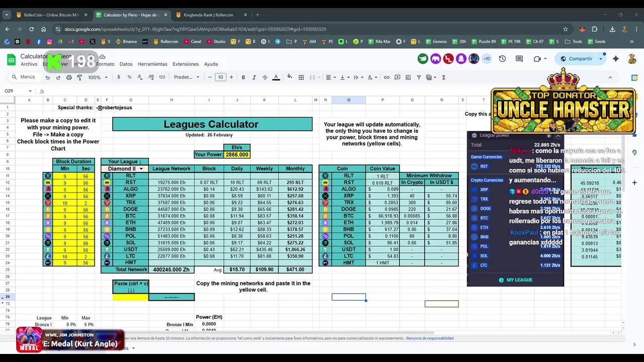Click the font size 10 field
The height and width of the screenshot is (362, 644).
click(220, 77)
